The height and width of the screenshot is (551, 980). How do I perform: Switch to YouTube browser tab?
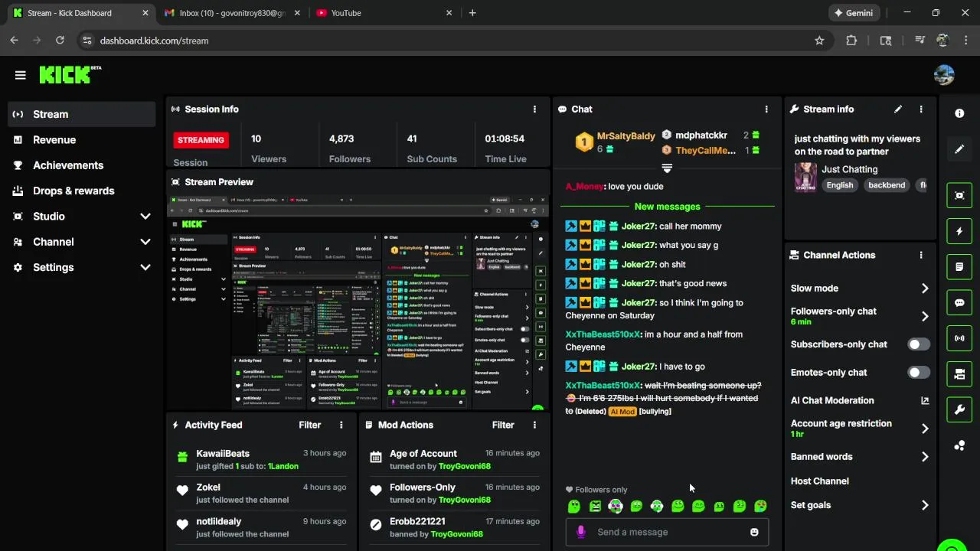point(385,13)
